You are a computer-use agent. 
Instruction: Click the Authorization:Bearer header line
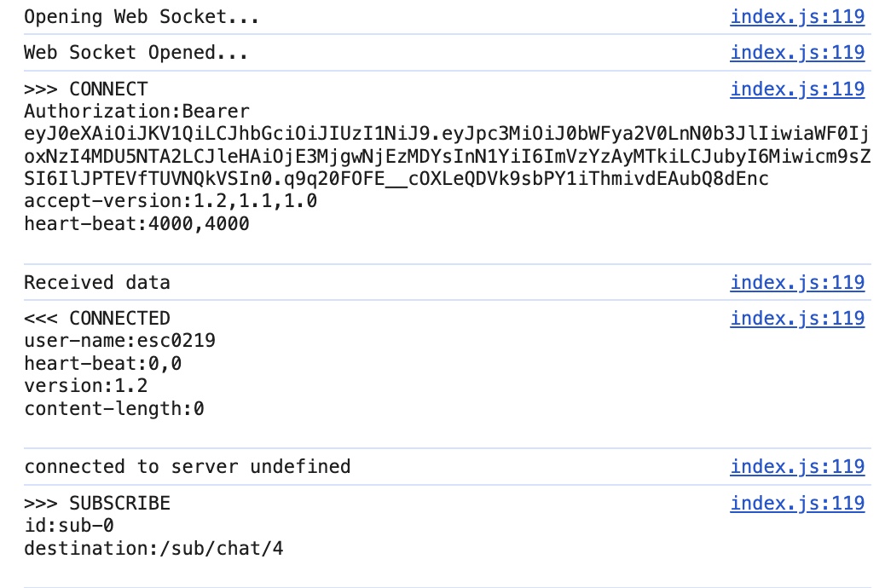(136, 111)
